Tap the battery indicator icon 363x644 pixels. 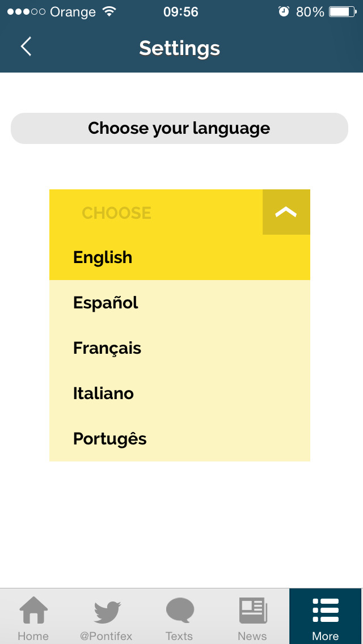coord(343,11)
